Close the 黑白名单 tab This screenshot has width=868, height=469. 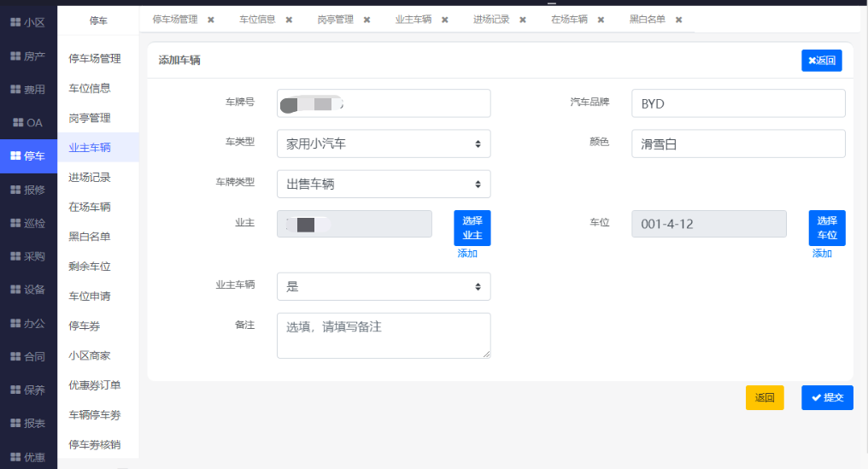pyautogui.click(x=679, y=20)
